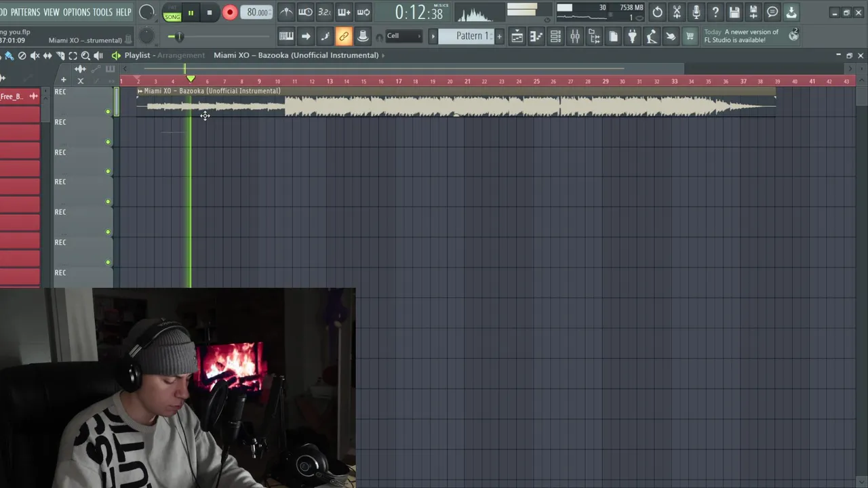Select the 80.000 tempo field
868x488 pixels.
click(257, 12)
